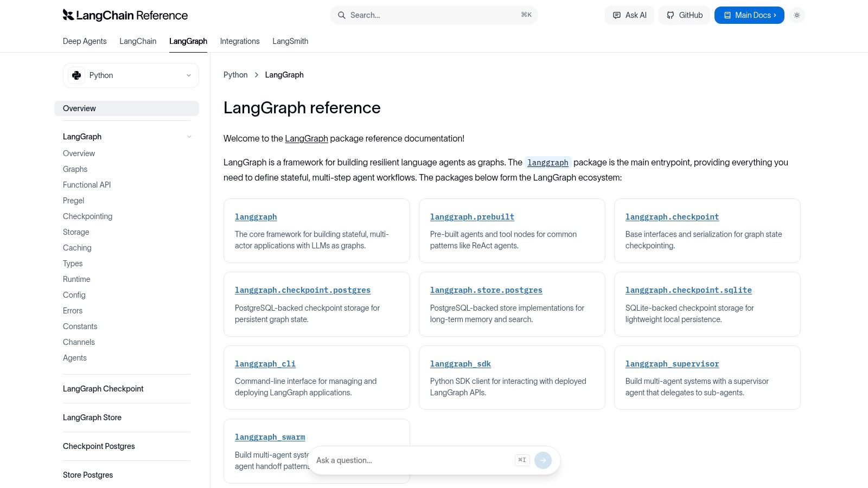This screenshot has width=868, height=488.
Task: Open langgraph.checkpoint.sqlite card link
Action: pos(688,290)
